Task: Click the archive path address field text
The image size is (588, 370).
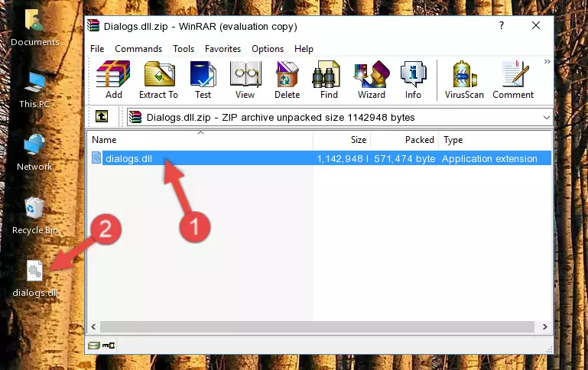Action: point(281,117)
